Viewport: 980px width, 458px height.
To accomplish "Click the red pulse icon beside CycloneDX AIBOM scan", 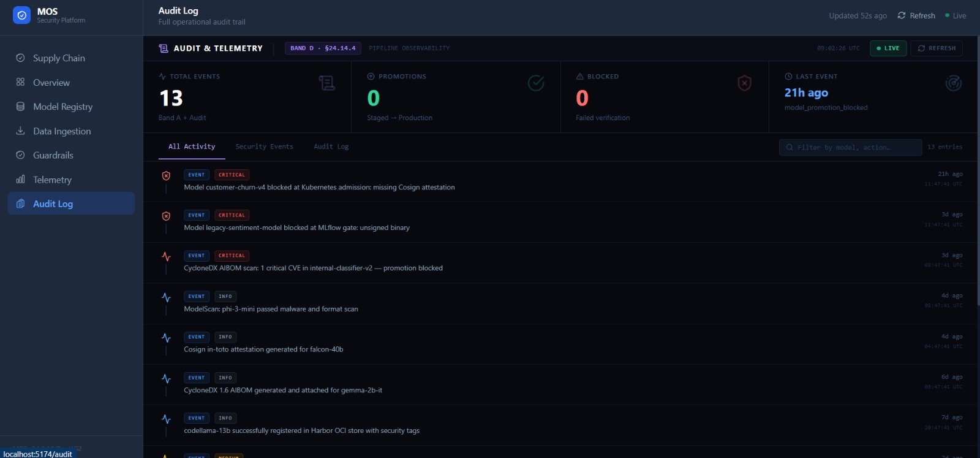I will tap(166, 257).
